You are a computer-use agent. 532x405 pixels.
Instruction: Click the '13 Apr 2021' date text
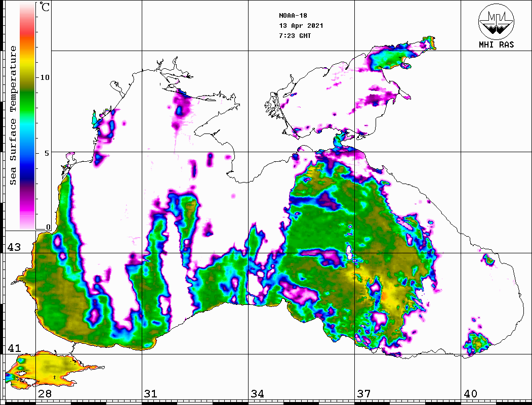pyautogui.click(x=301, y=26)
